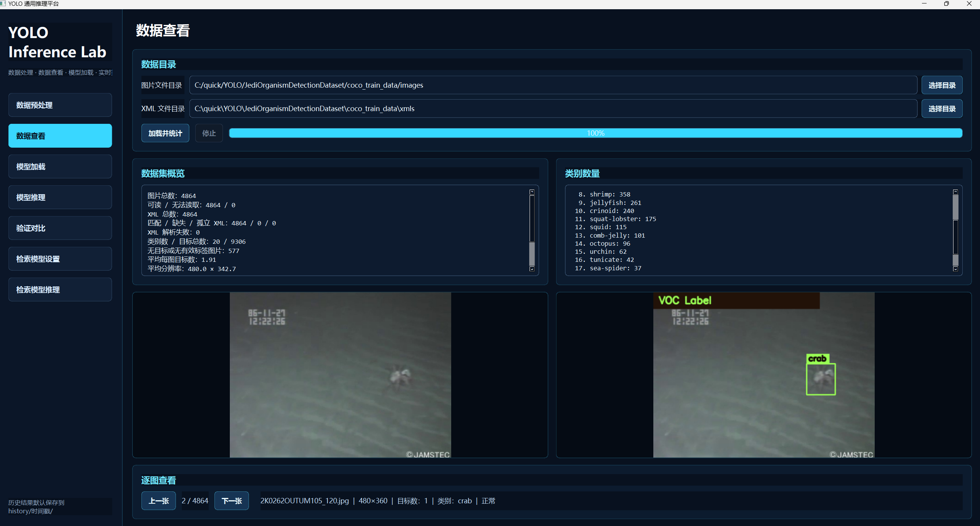Viewport: 980px width, 526px height.
Task: Click the '13. comb-jelly: 101' row
Action: tap(610, 235)
